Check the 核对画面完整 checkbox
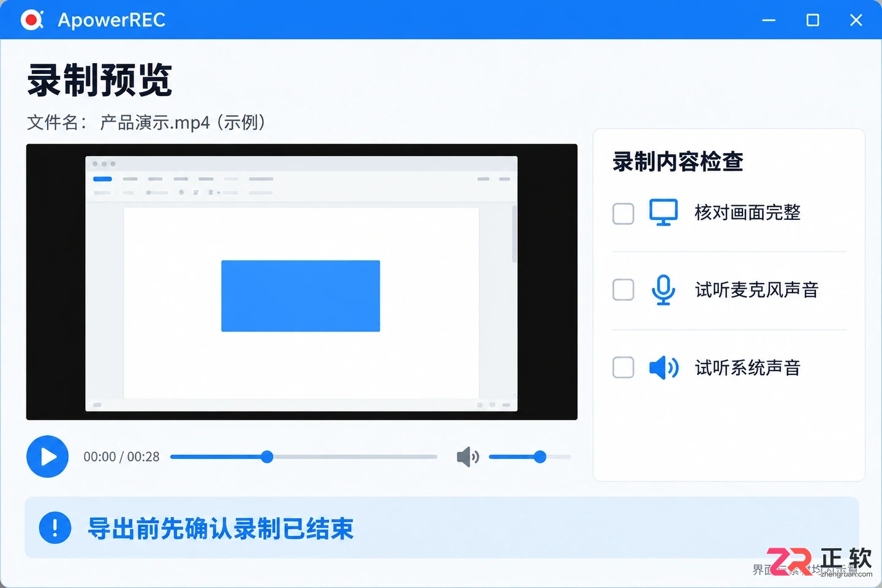Viewport: 882px width, 588px height. [x=624, y=214]
